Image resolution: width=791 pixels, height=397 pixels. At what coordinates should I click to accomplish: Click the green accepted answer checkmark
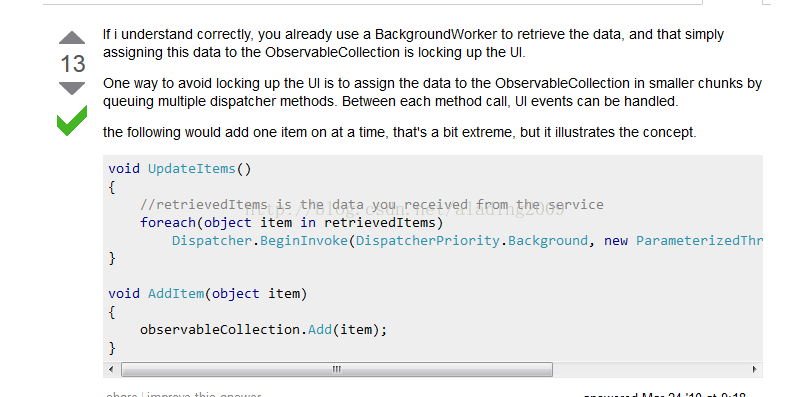pyautogui.click(x=72, y=121)
